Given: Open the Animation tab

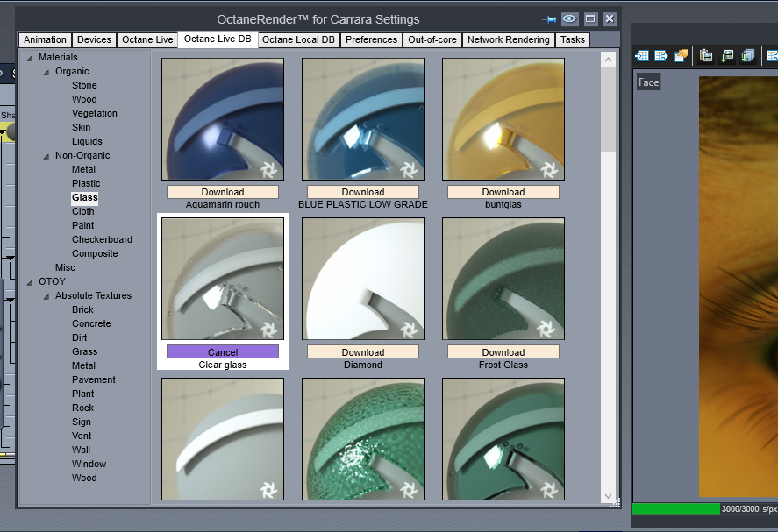Looking at the screenshot, I should tap(45, 39).
